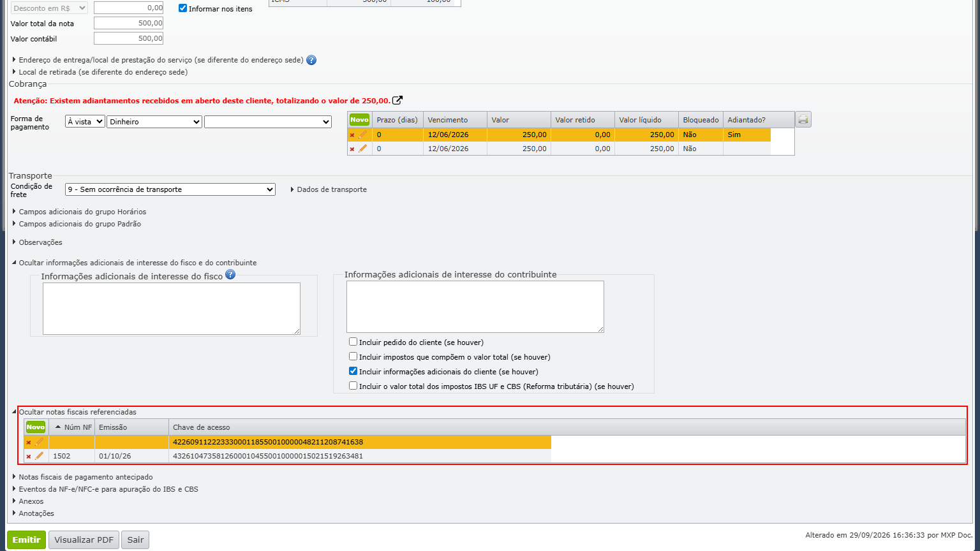This screenshot has height=551, width=980.
Task: Click Visualizar PDF button
Action: (84, 540)
